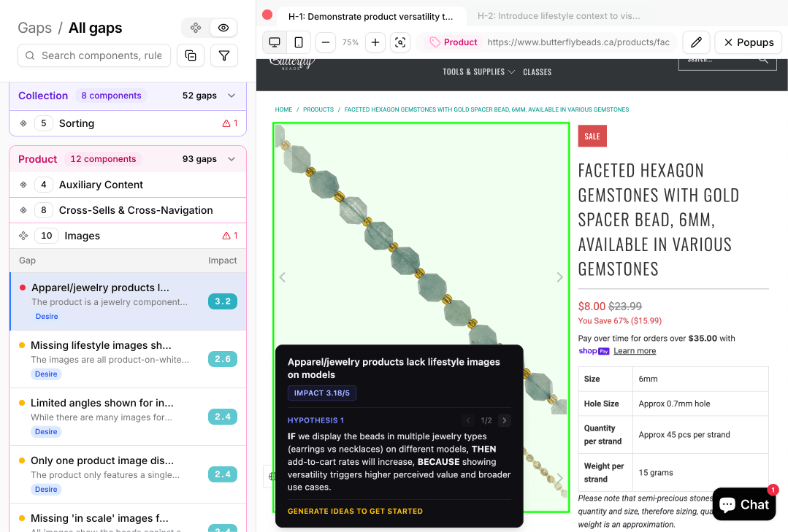This screenshot has height=532, width=788.
Task: Select the Missing lifestyle images gap
Action: point(128,359)
